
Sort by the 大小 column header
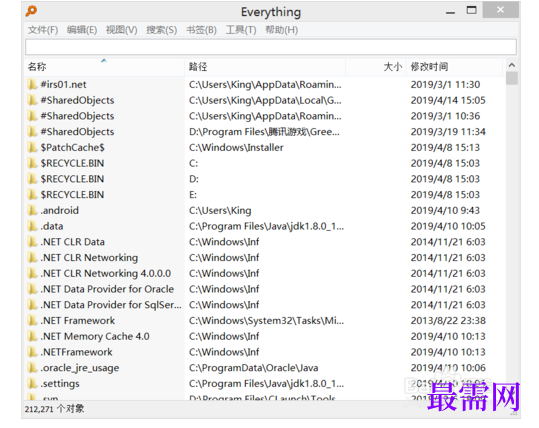tap(376, 67)
